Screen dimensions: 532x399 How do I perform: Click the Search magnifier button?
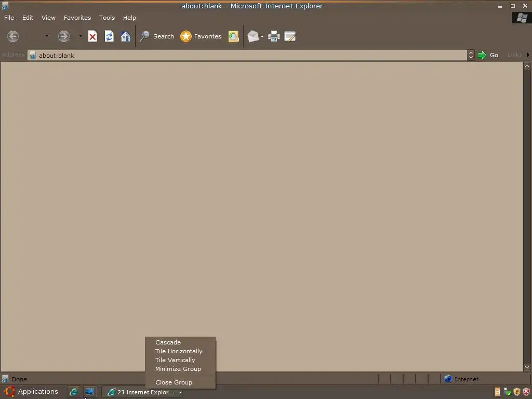pyautogui.click(x=157, y=36)
